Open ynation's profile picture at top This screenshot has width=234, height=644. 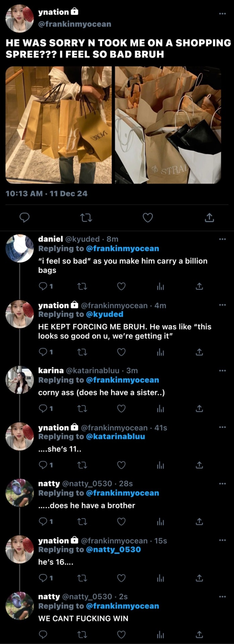pyautogui.click(x=20, y=18)
